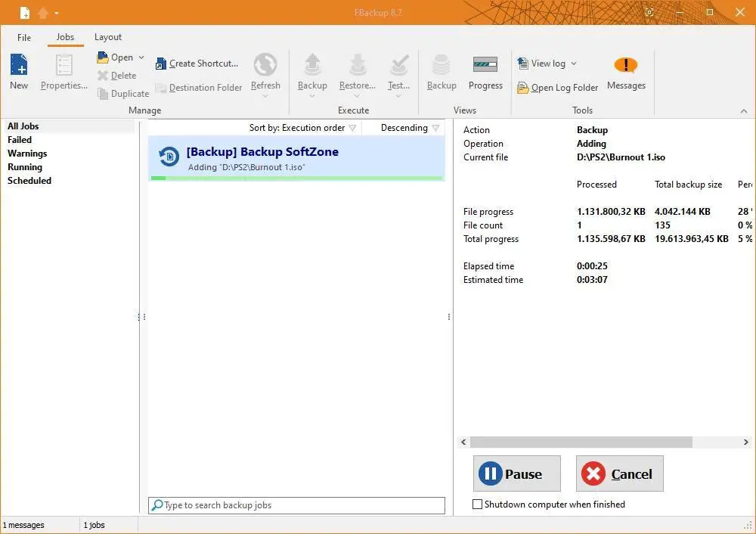Image resolution: width=756 pixels, height=534 pixels.
Task: Click the horizontal scrollbar in details panel
Action: tap(581, 442)
